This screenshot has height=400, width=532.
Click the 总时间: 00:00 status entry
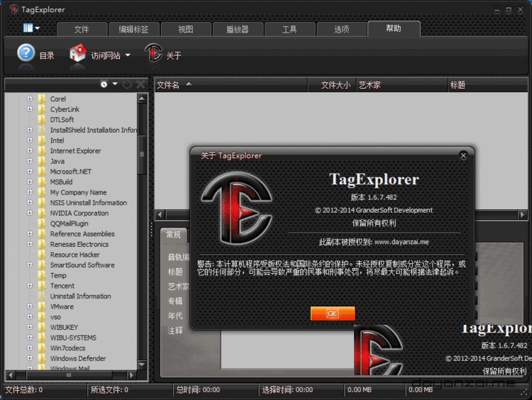198,390
